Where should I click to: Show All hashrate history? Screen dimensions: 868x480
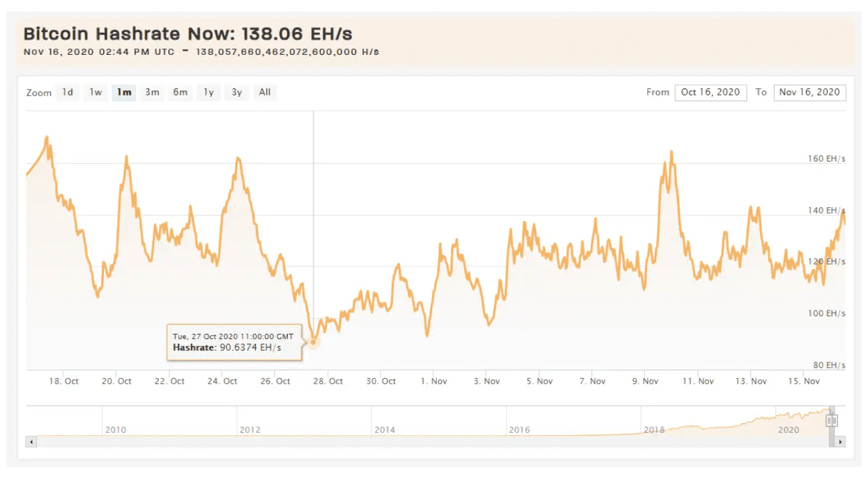pyautogui.click(x=264, y=93)
